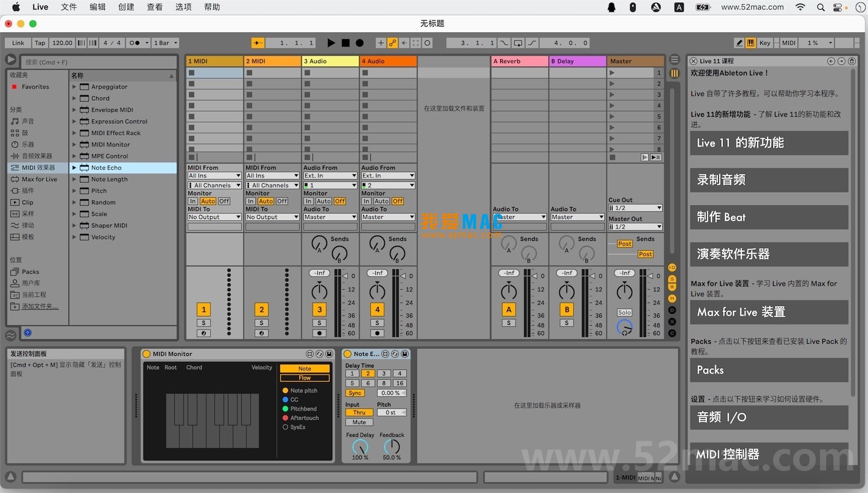Click the Stop transport button

click(345, 43)
